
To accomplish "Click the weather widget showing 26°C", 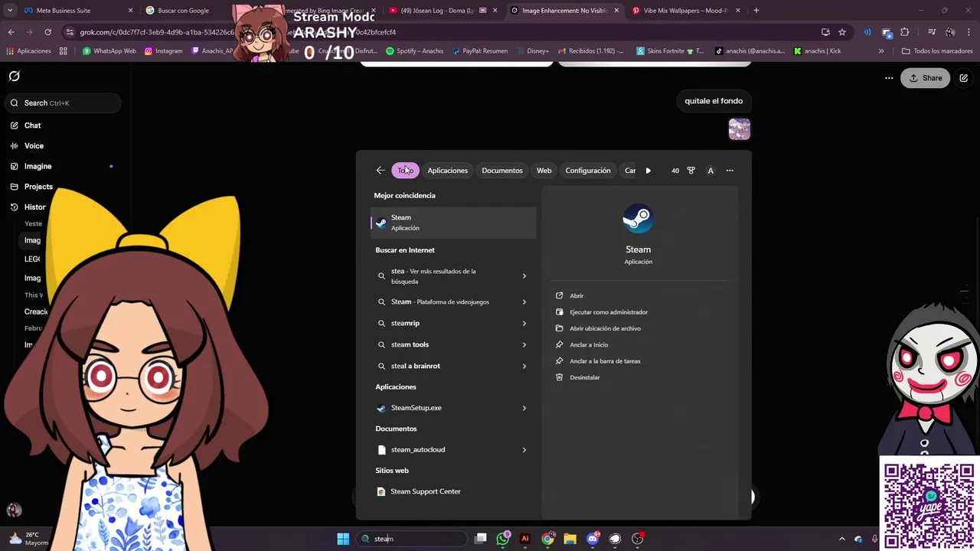I will [x=27, y=539].
